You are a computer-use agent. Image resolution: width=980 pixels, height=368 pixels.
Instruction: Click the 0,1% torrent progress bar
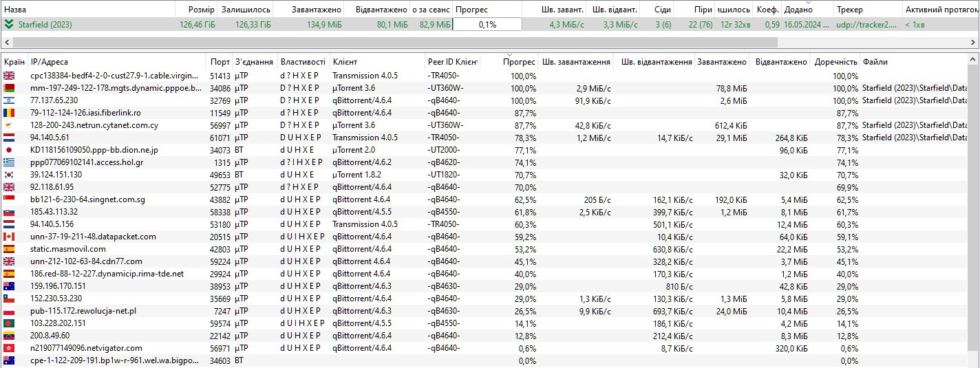[x=487, y=24]
